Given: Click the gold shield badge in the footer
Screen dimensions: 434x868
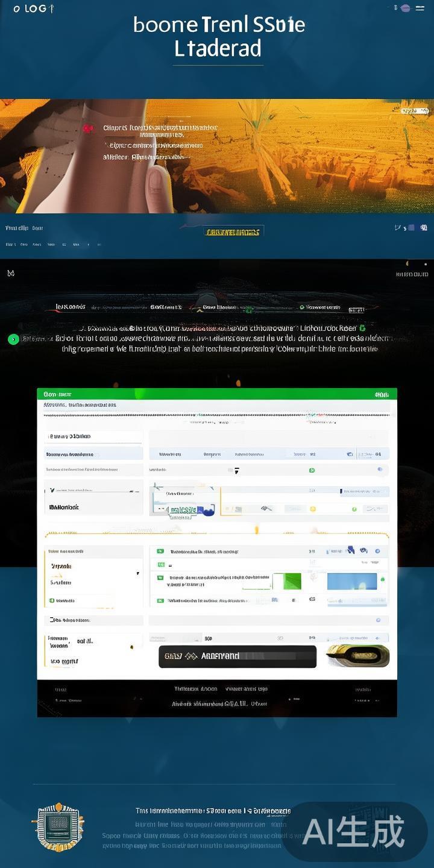Looking at the screenshot, I should (58, 827).
